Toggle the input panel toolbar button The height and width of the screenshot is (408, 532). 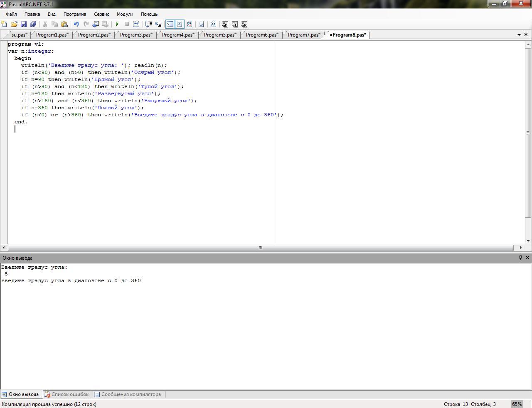click(180, 25)
